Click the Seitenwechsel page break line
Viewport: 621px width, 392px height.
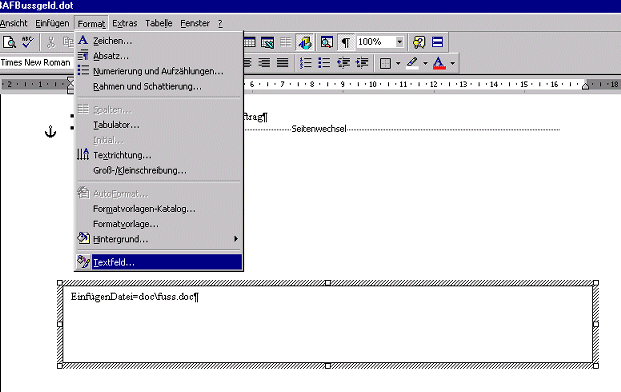pos(402,129)
